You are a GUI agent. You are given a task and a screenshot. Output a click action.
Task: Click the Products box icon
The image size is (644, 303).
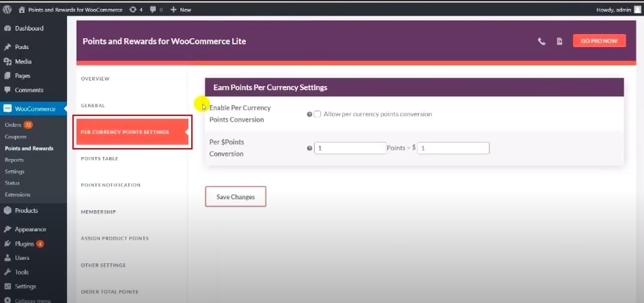[8, 211]
